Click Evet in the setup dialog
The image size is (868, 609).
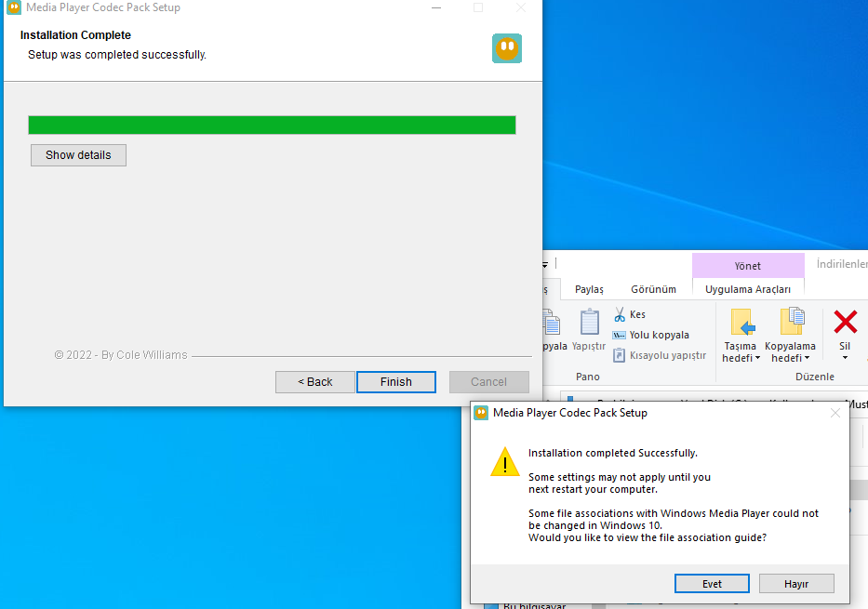click(x=712, y=584)
